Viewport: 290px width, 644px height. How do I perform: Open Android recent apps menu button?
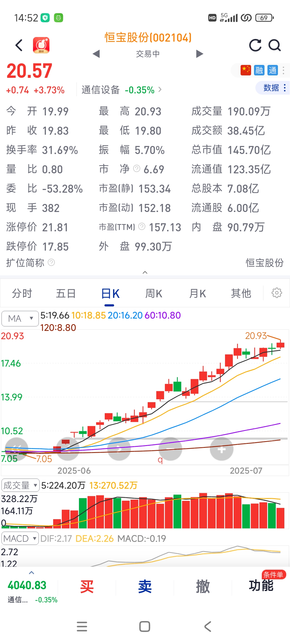click(x=82, y=627)
